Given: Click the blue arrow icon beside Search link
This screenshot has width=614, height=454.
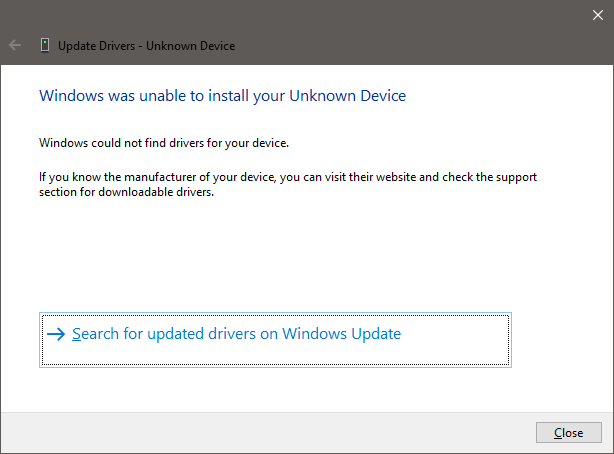Looking at the screenshot, I should 56,334.
